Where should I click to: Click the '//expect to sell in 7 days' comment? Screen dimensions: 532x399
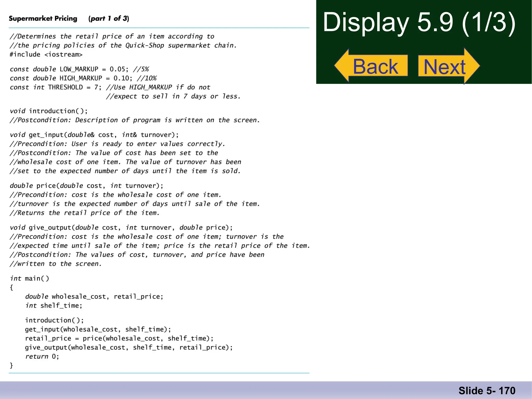(x=173, y=96)
